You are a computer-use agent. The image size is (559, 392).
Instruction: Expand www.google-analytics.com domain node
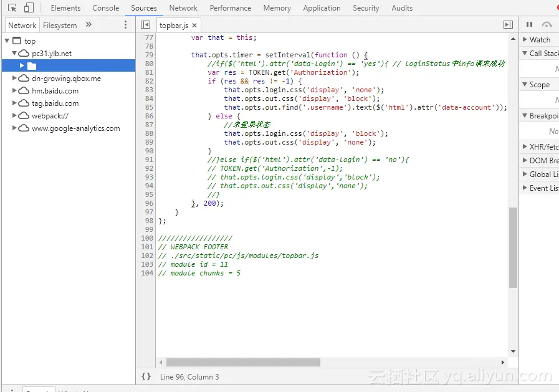(x=14, y=128)
